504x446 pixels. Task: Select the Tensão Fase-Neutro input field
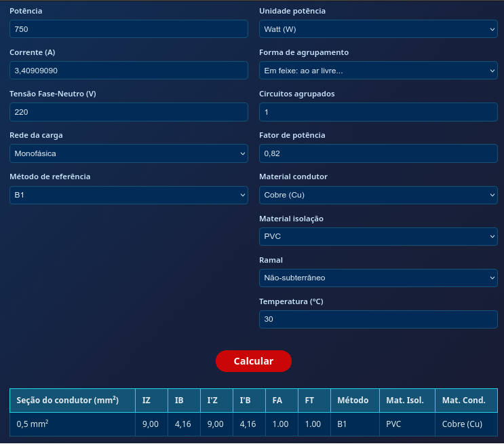[129, 112]
